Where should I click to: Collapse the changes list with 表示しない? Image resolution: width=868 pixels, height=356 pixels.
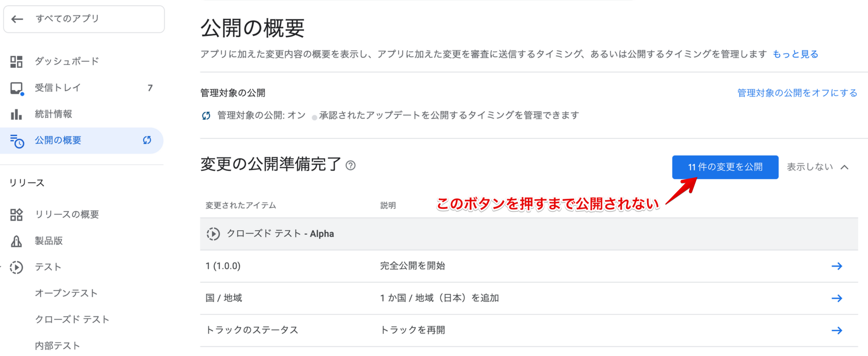click(x=817, y=167)
